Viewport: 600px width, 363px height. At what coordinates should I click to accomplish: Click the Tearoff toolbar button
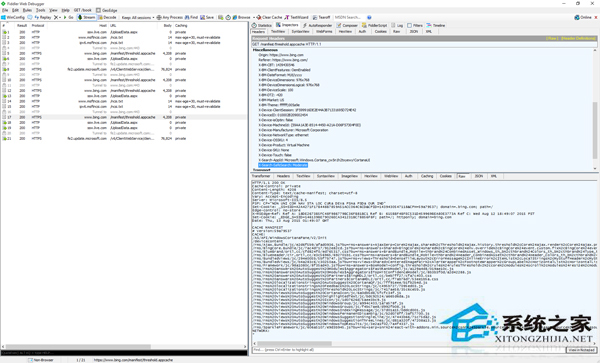pos(321,17)
